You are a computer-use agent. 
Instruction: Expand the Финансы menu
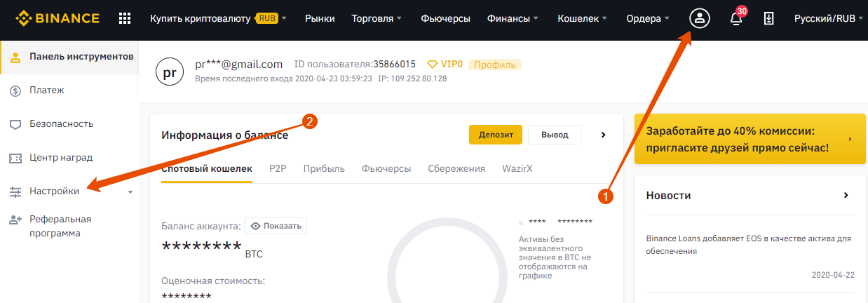pos(513,18)
